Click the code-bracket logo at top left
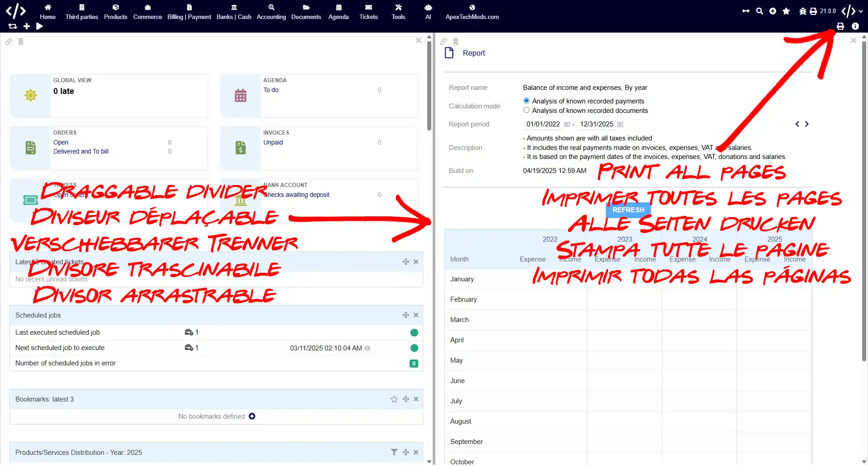The width and height of the screenshot is (868, 467). click(16, 10)
